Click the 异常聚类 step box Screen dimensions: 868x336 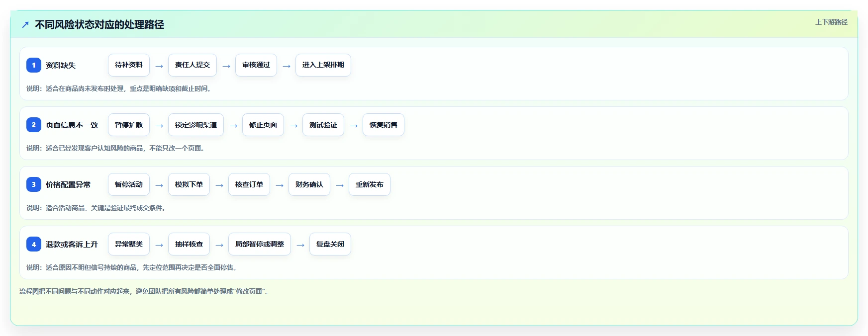(x=129, y=244)
